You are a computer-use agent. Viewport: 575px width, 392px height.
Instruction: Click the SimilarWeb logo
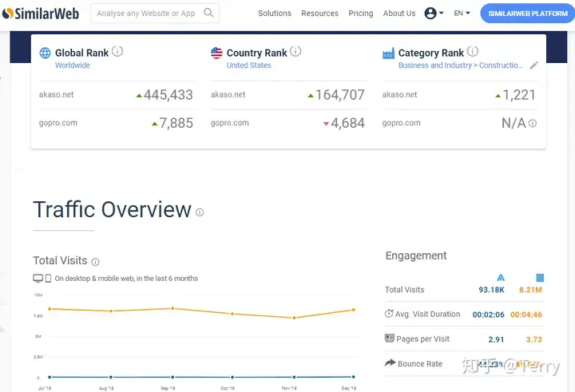[x=41, y=14]
